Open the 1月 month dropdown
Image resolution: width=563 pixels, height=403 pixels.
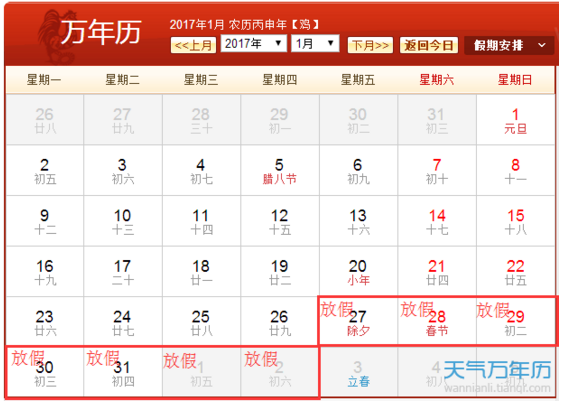315,44
